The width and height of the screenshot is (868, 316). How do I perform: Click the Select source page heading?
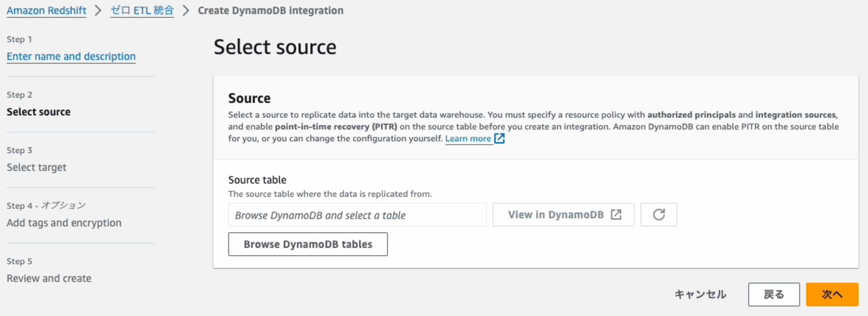pos(275,47)
